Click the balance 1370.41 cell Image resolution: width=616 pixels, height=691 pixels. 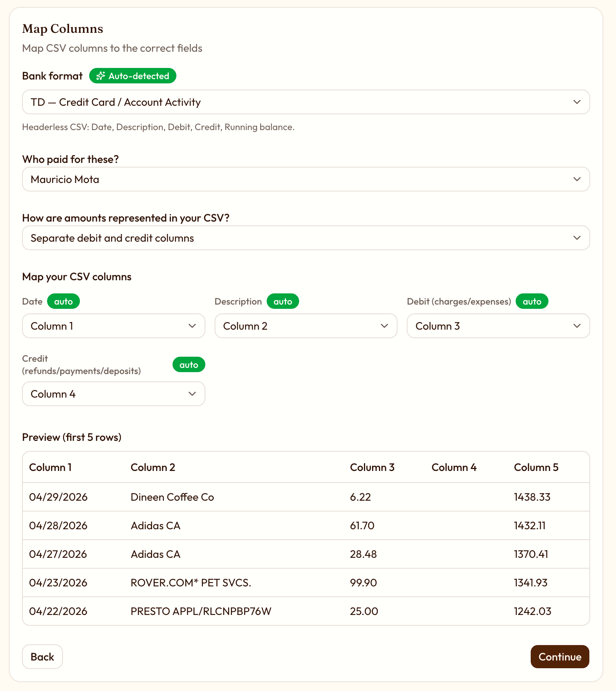[531, 554]
